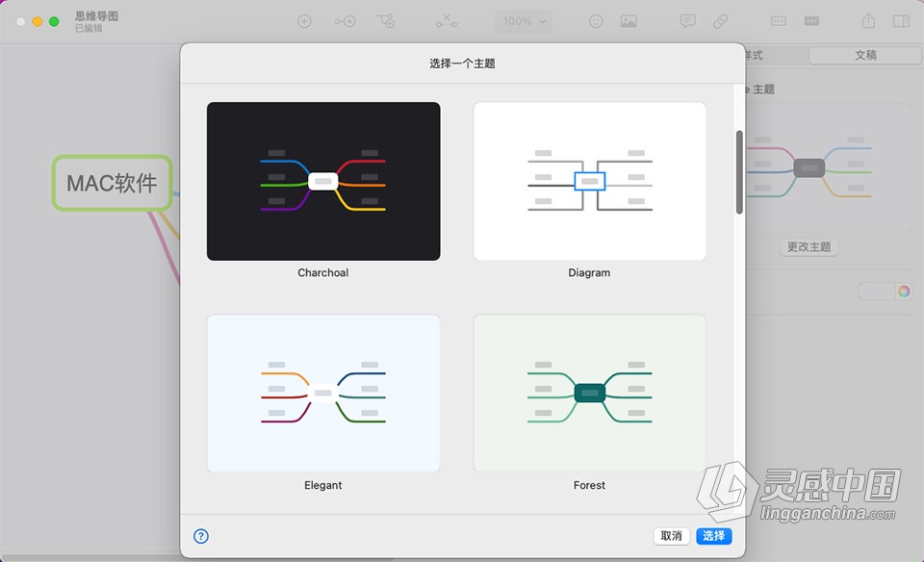This screenshot has height=562, width=924.
Task: Select the Elegant theme
Action: (322, 393)
